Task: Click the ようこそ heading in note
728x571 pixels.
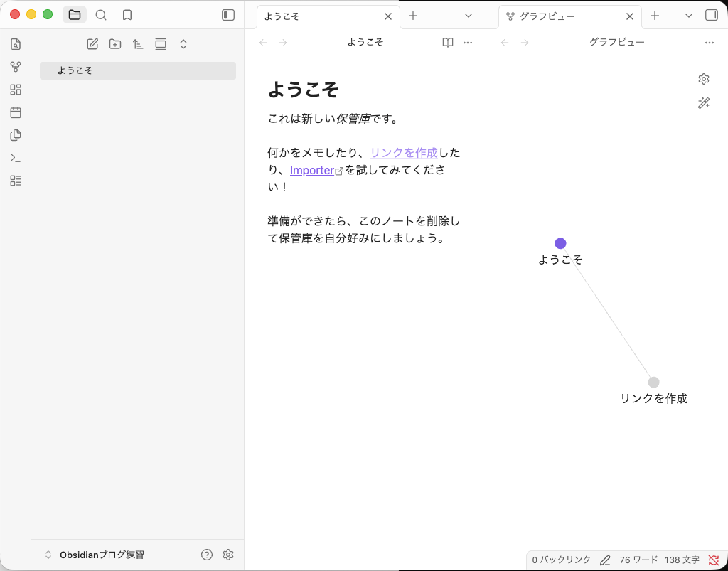Action: click(304, 89)
